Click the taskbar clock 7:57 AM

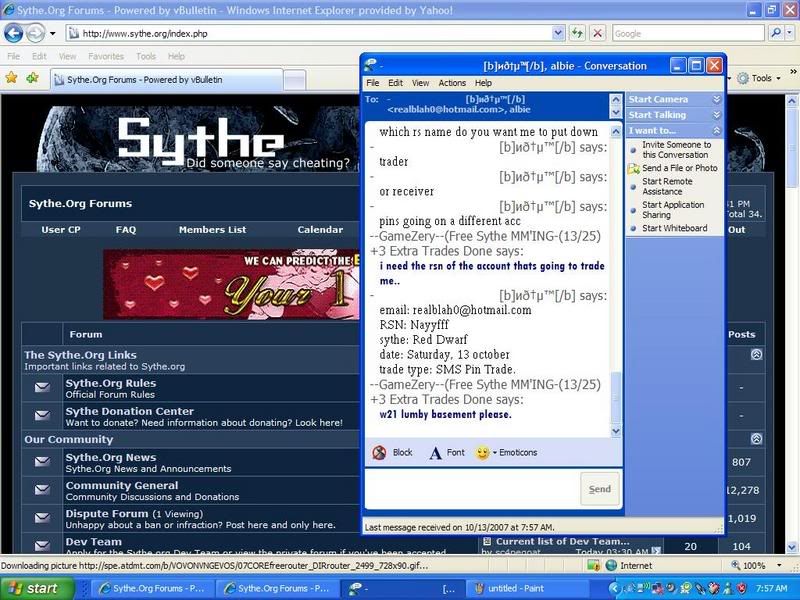click(x=771, y=588)
